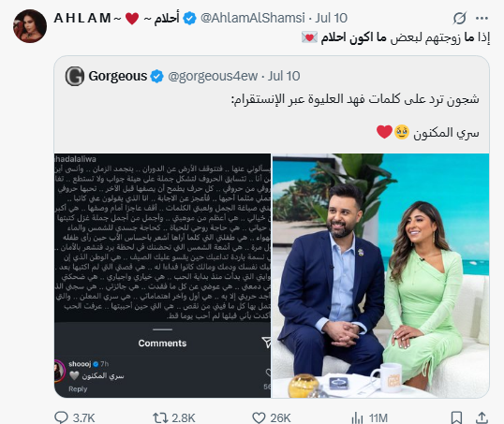504x424 pixels.
Task: Click the Gorgeous account G avatar
Action: pyautogui.click(x=75, y=76)
